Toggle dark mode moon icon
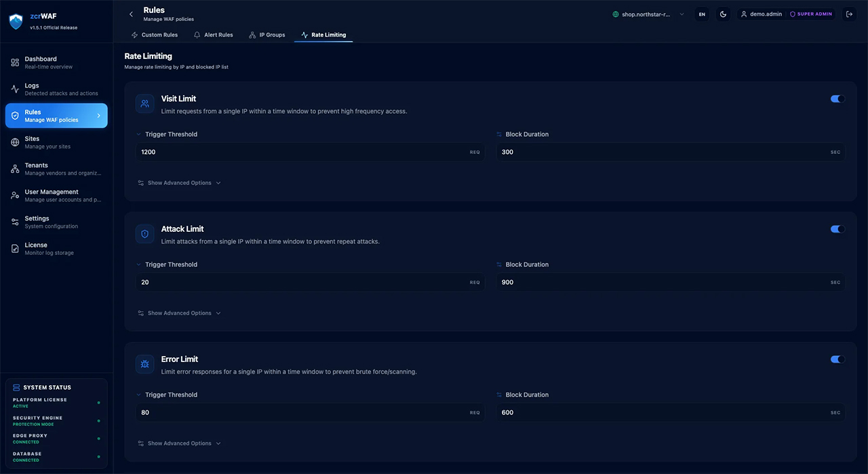Screen dimensions: 868x474 723,14
